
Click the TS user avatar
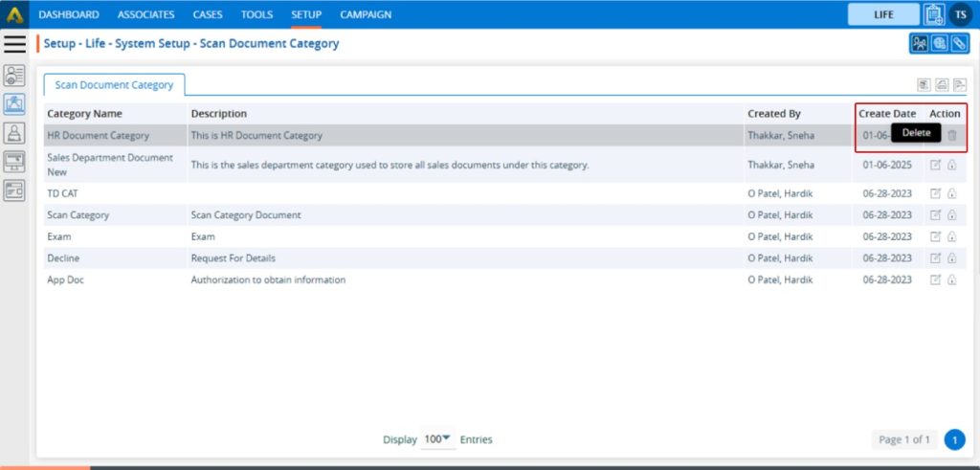click(x=960, y=14)
